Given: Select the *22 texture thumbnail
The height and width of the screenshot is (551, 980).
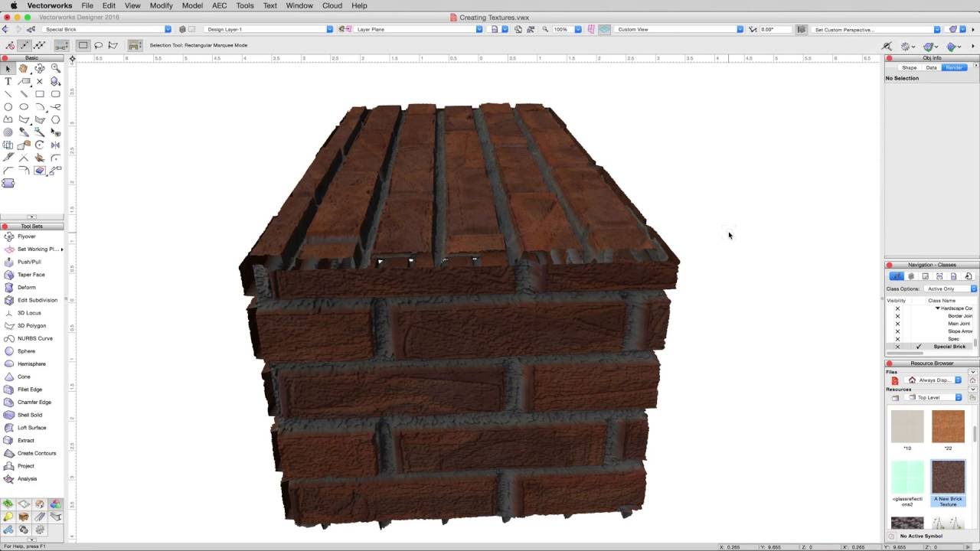Looking at the screenshot, I should point(948,426).
